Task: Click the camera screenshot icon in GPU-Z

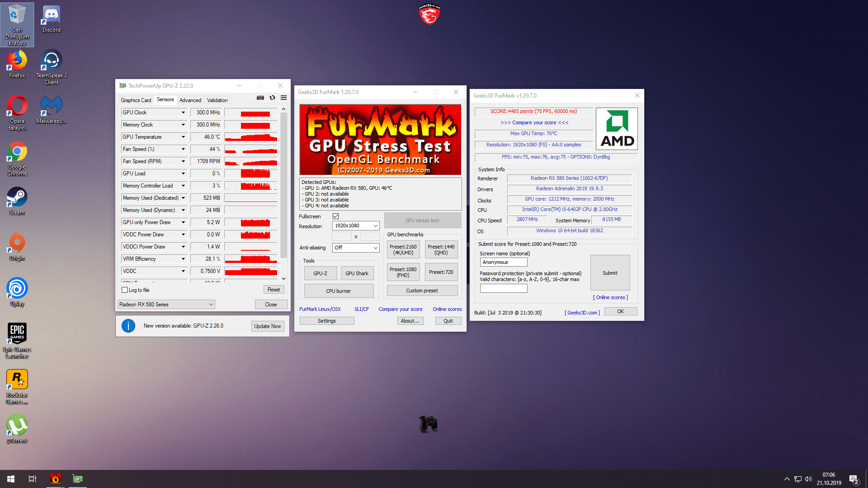Action: 260,98
